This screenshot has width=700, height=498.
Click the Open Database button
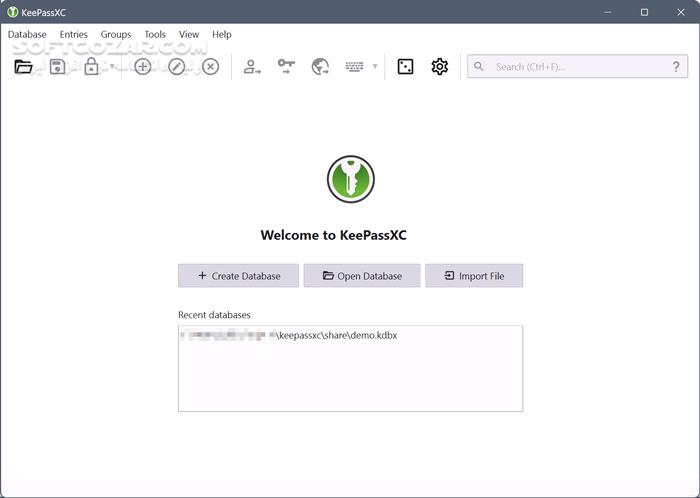(x=362, y=276)
